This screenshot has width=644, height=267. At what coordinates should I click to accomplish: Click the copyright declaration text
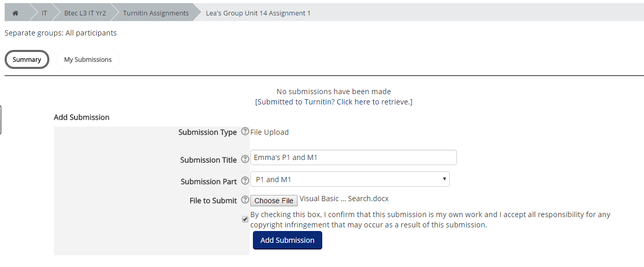(430, 220)
